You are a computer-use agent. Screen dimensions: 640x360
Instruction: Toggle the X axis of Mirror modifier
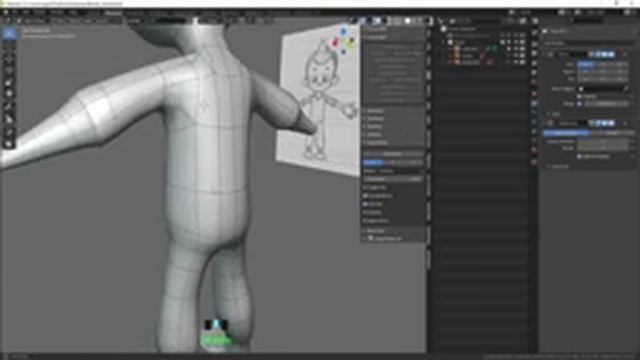(586, 64)
